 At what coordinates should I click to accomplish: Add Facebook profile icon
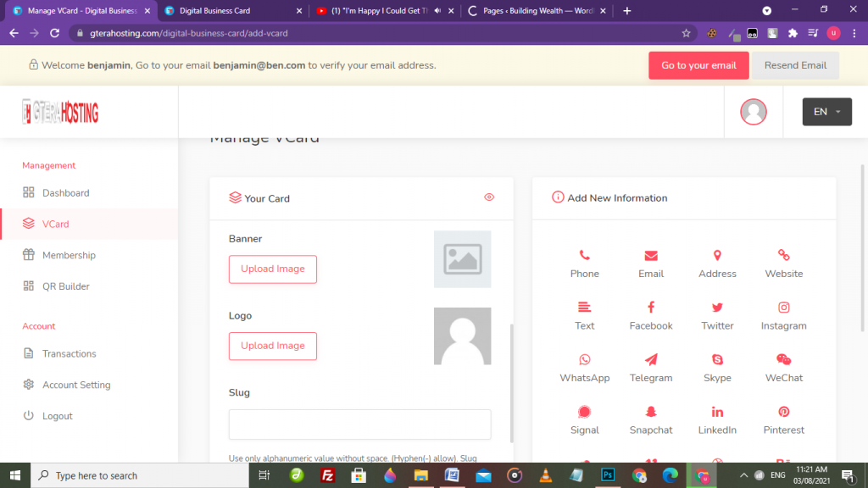point(651,307)
